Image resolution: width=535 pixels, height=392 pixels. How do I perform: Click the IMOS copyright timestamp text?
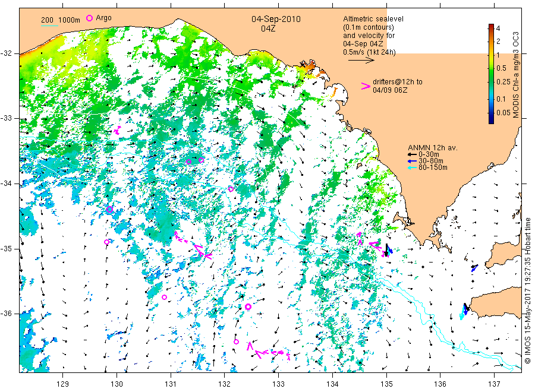pos(528,291)
